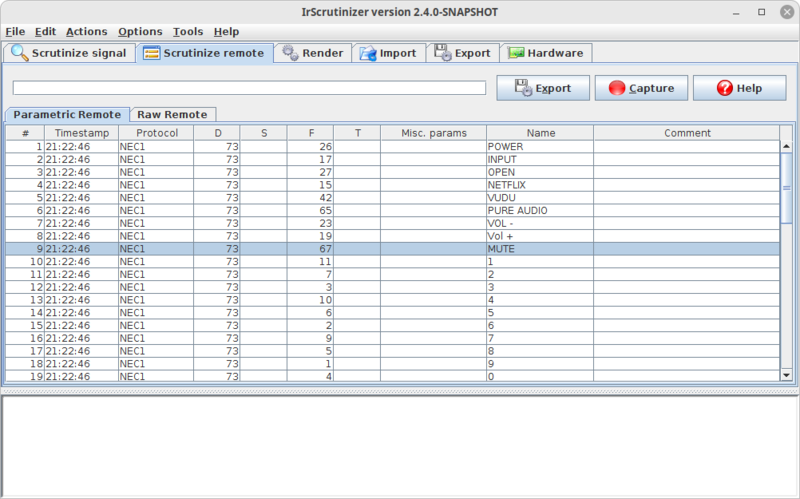Click the text field left of Export button
The image size is (800, 499).
pyautogui.click(x=249, y=88)
